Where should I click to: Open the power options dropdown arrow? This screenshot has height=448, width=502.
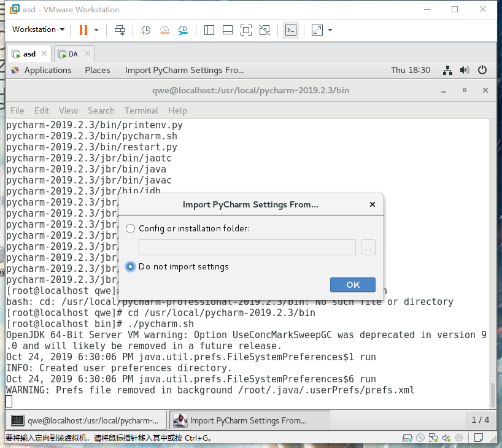96,30
